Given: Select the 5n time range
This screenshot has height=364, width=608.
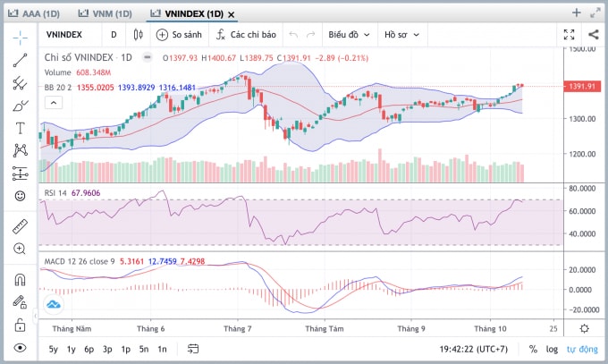Looking at the screenshot, I should [144, 350].
